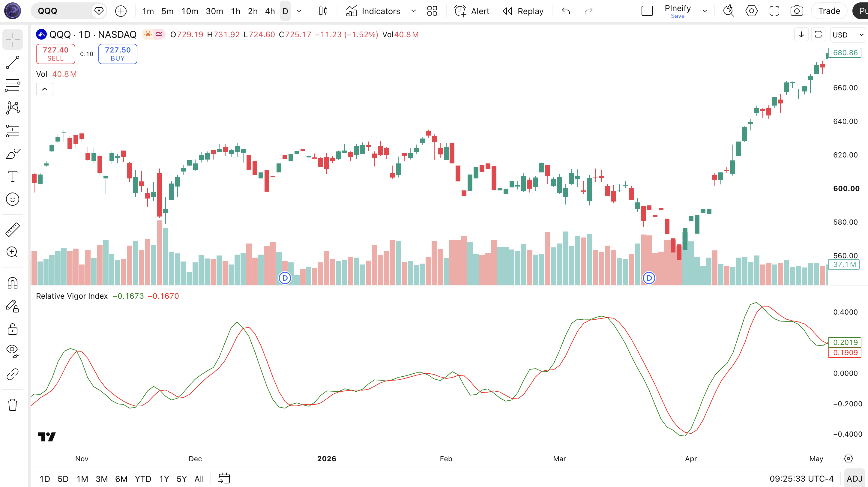Click the rounded-square pane control button
Image resolution: width=868 pixels, height=487 pixels.
(x=818, y=34)
